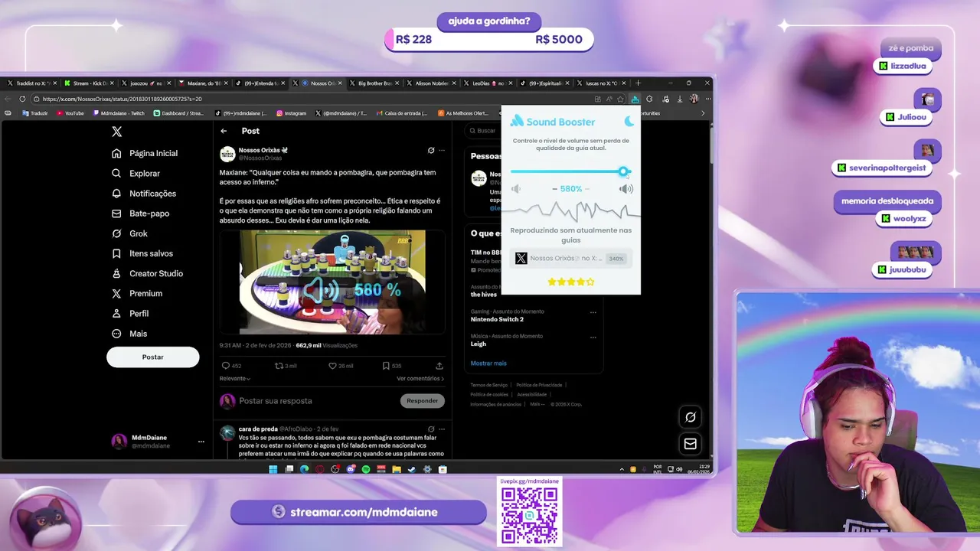Switch to the Alisson Nobrien browser tab

pos(433,83)
